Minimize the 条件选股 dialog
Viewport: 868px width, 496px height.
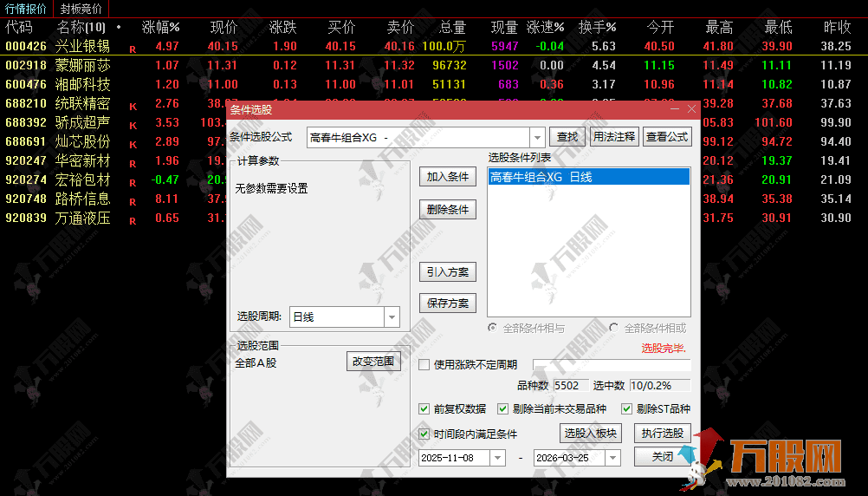[x=674, y=109]
